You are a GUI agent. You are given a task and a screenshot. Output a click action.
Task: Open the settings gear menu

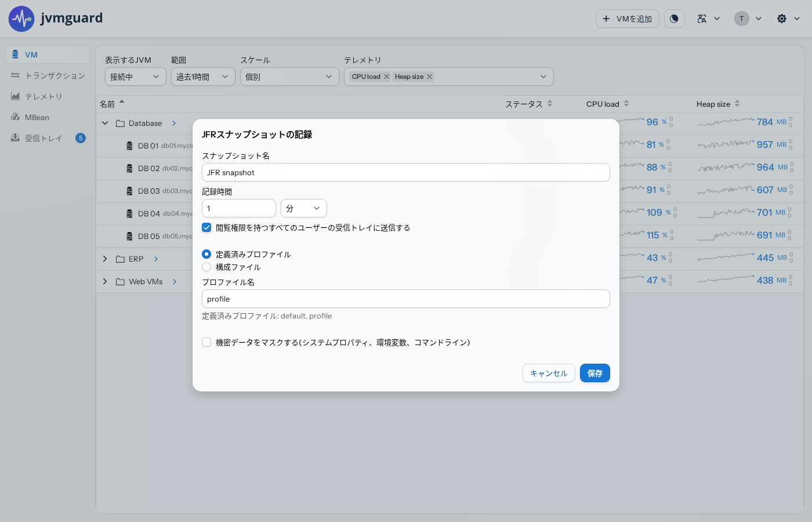pyautogui.click(x=782, y=19)
